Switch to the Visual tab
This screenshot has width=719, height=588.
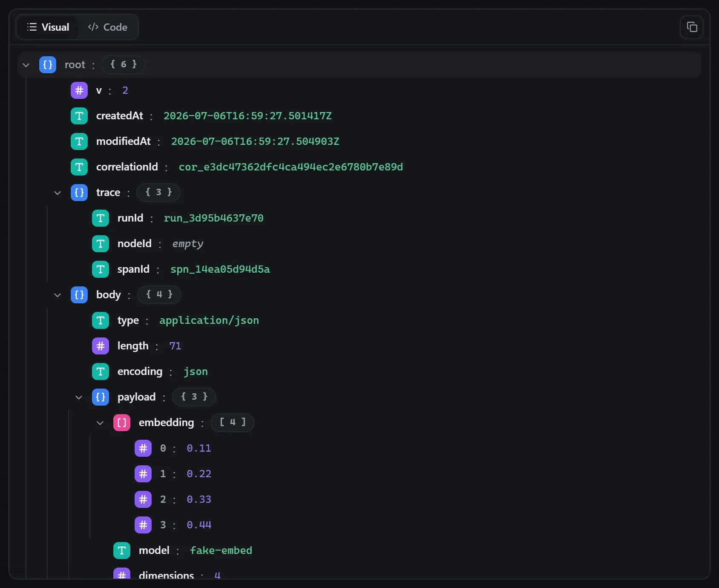click(48, 27)
